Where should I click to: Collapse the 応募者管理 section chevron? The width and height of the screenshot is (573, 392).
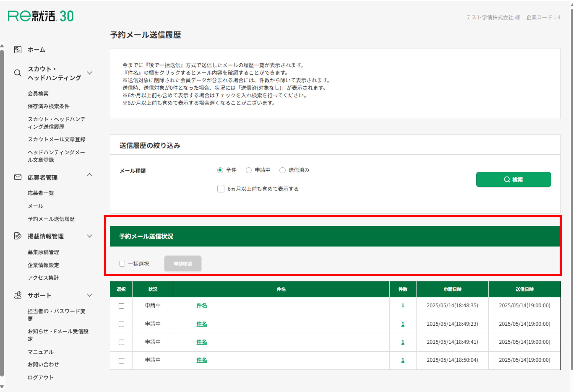pyautogui.click(x=90, y=175)
